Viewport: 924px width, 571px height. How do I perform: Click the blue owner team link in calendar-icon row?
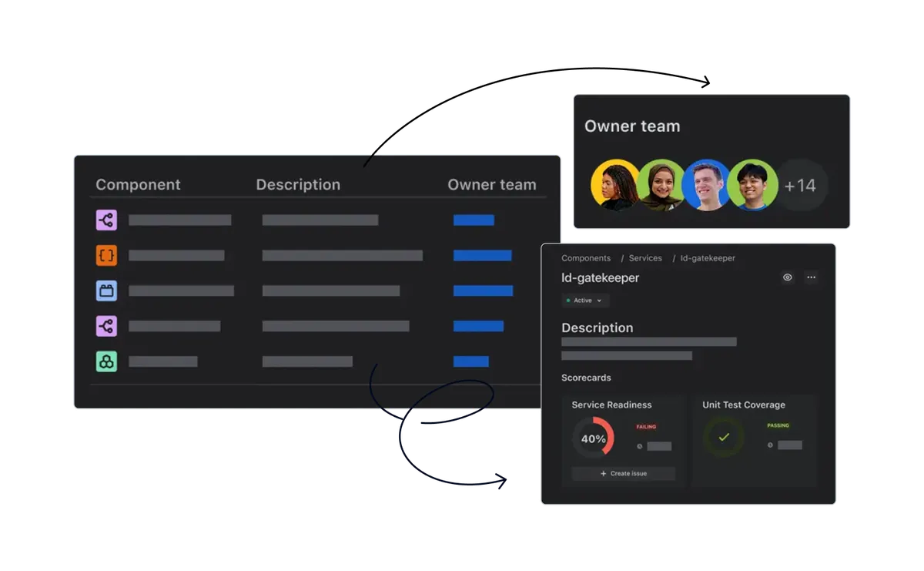(483, 291)
